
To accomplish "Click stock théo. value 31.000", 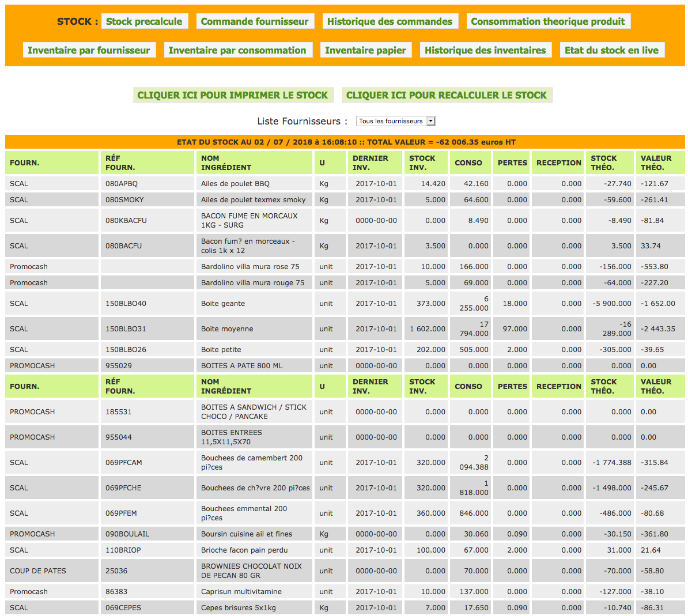I will pyautogui.click(x=619, y=551).
